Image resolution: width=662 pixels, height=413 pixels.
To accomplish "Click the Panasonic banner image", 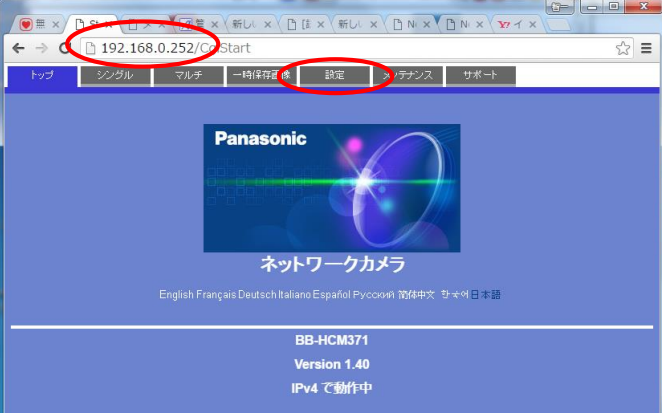I will coord(331,187).
